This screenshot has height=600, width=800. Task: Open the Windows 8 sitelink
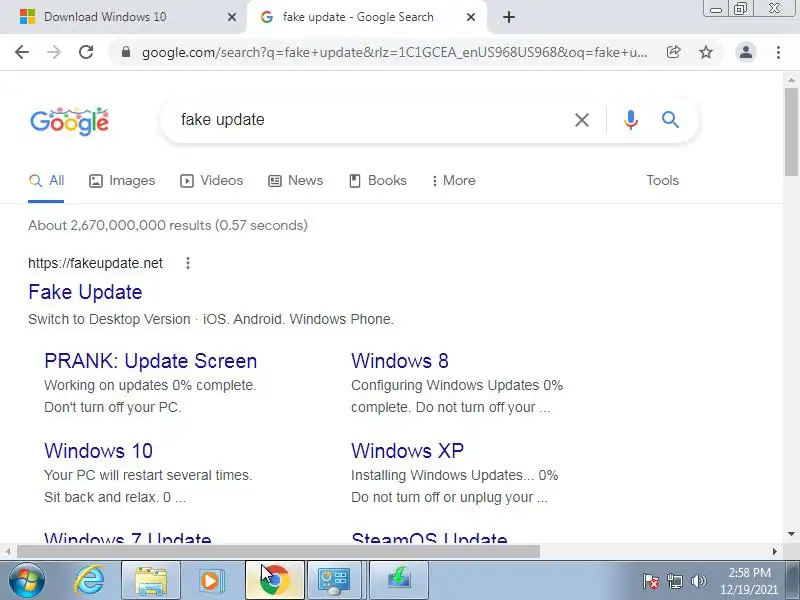399,361
